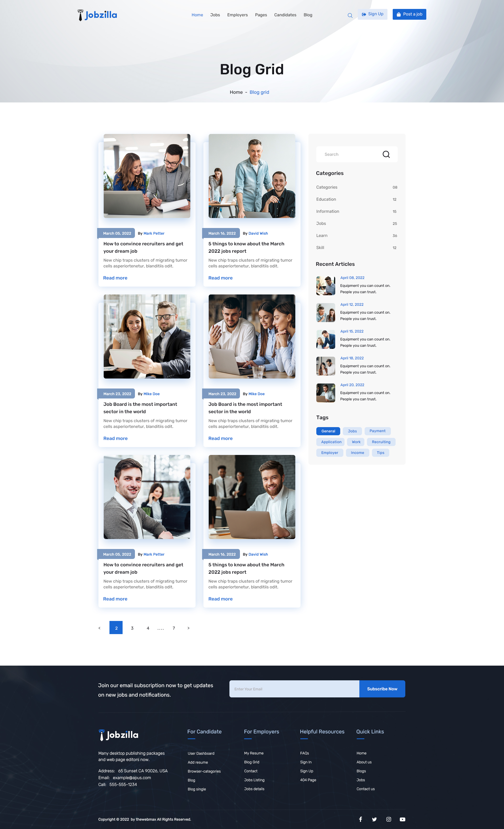Image resolution: width=504 pixels, height=829 pixels.
Task: Open the Twitter icon in footer
Action: [x=374, y=819]
